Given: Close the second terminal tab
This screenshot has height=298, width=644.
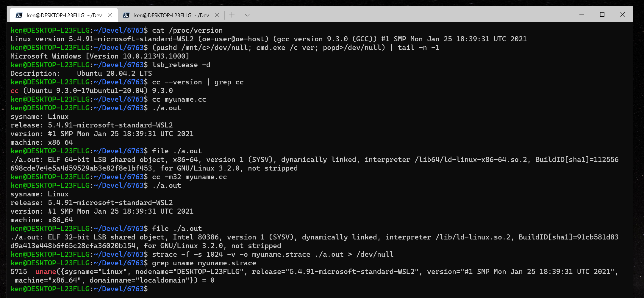Looking at the screenshot, I should tap(217, 15).
